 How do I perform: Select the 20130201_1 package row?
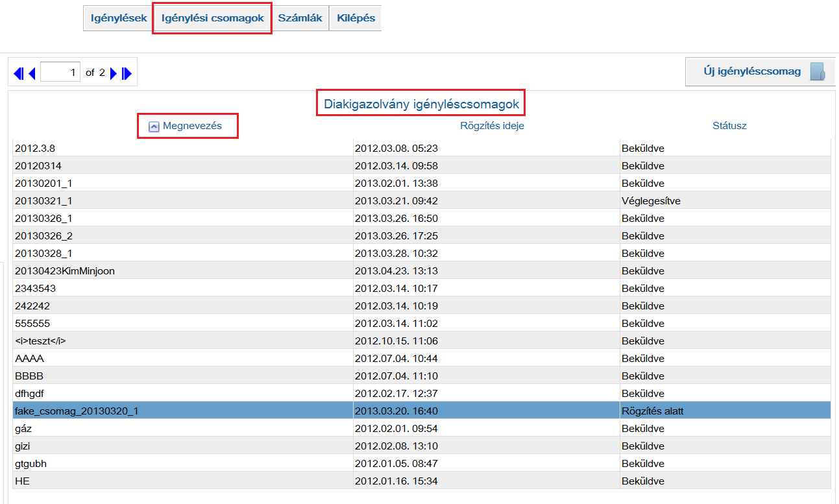coord(422,183)
